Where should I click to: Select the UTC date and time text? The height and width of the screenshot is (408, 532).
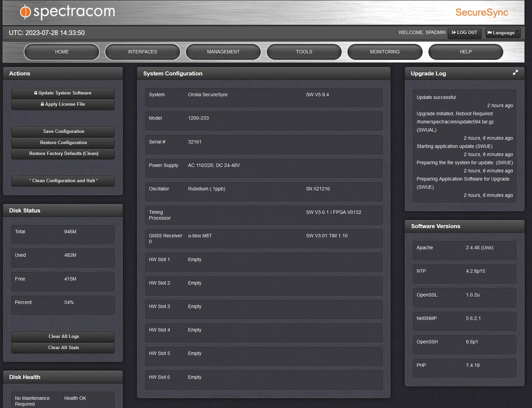point(47,33)
